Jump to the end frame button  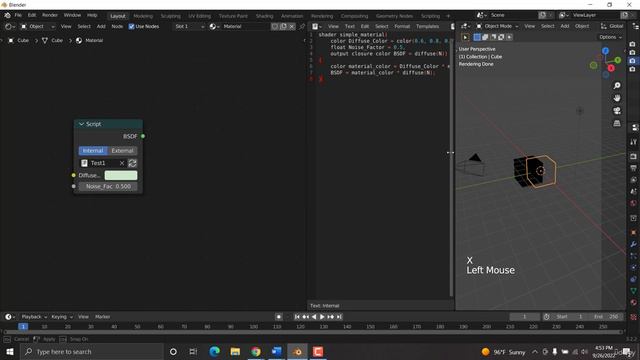tap(339, 317)
